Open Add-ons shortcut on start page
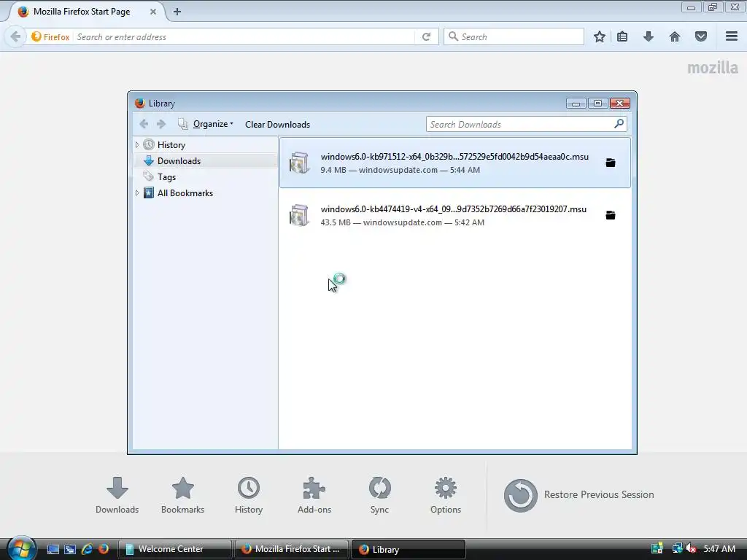Image resolution: width=747 pixels, height=560 pixels. pos(314,495)
